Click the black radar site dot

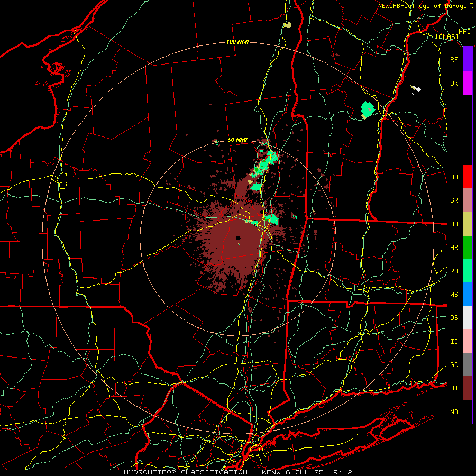point(238,238)
